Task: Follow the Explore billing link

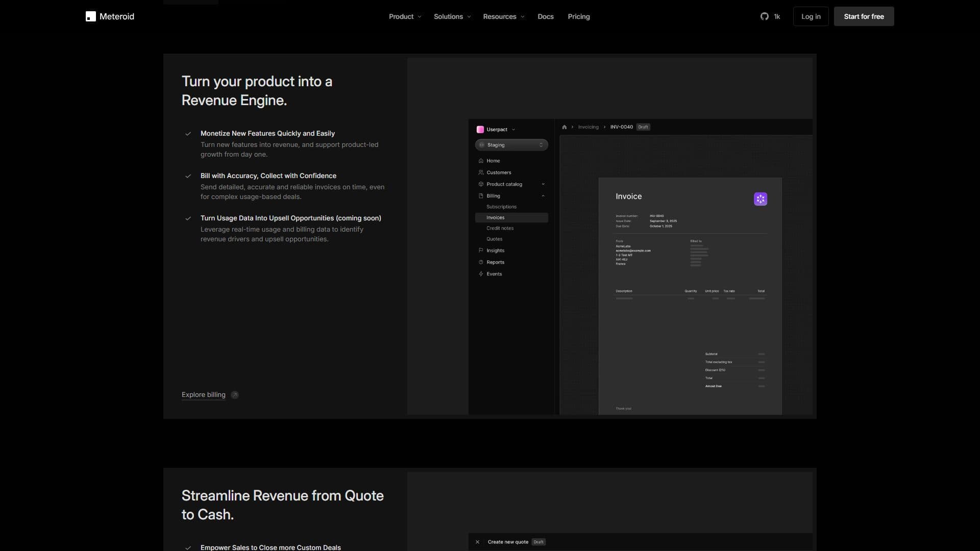Action: pyautogui.click(x=203, y=395)
